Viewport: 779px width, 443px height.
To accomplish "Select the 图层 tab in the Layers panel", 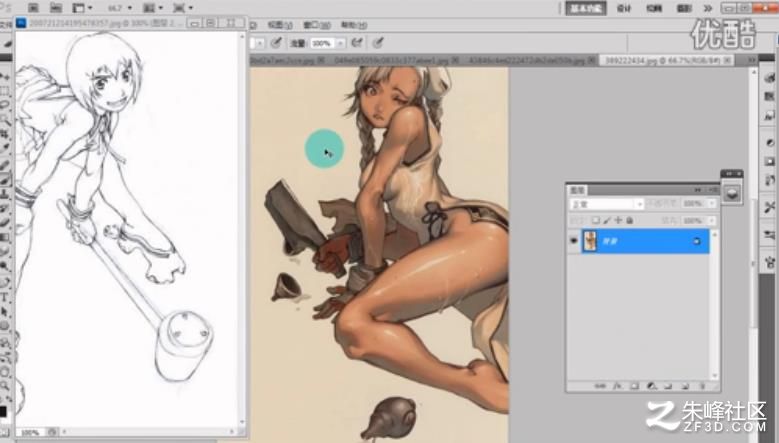I will pos(577,190).
